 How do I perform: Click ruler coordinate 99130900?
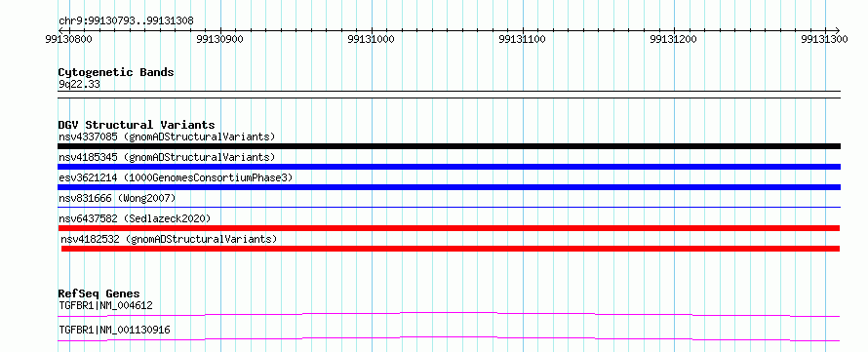pos(220,39)
